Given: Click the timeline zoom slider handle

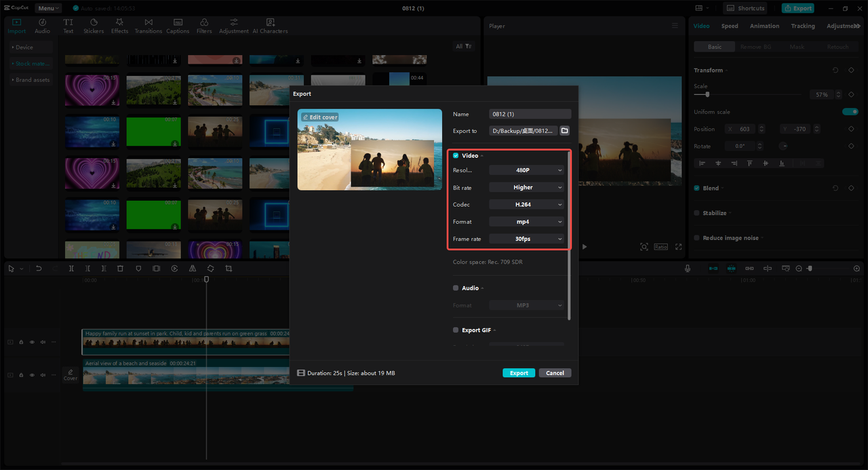Looking at the screenshot, I should click(810, 269).
